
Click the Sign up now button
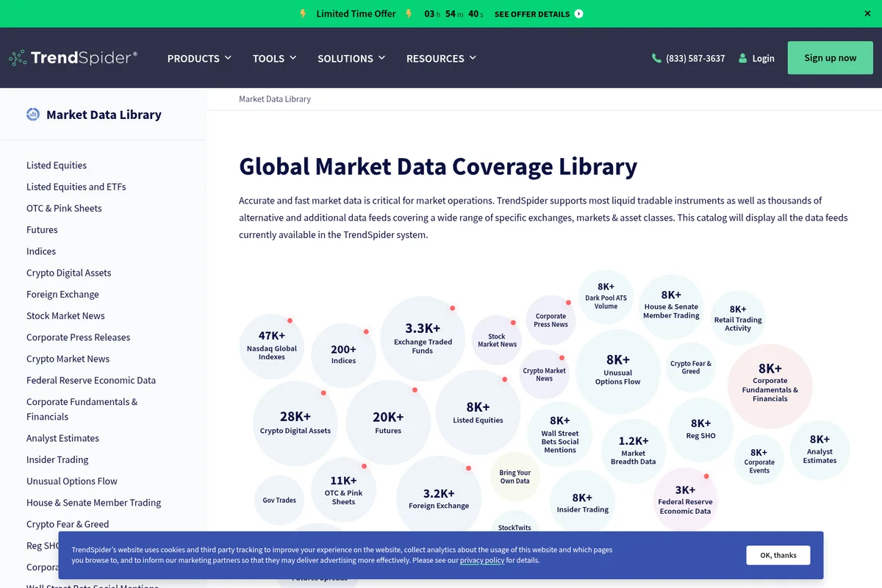pyautogui.click(x=830, y=57)
